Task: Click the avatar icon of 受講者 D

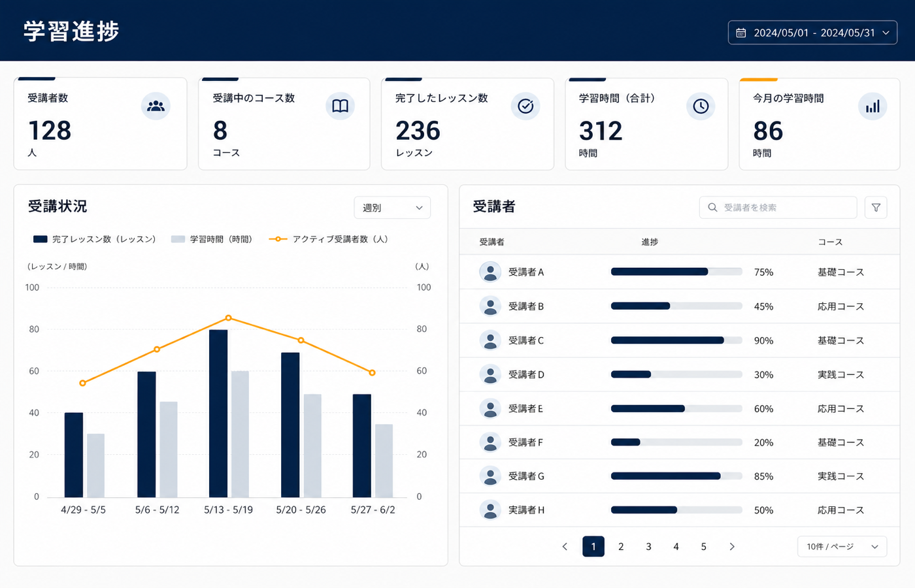Action: coord(490,374)
